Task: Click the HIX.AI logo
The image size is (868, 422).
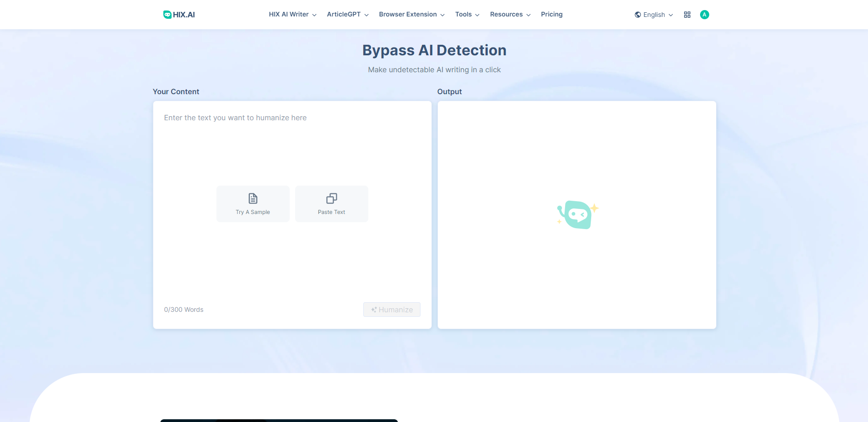Action: (179, 15)
